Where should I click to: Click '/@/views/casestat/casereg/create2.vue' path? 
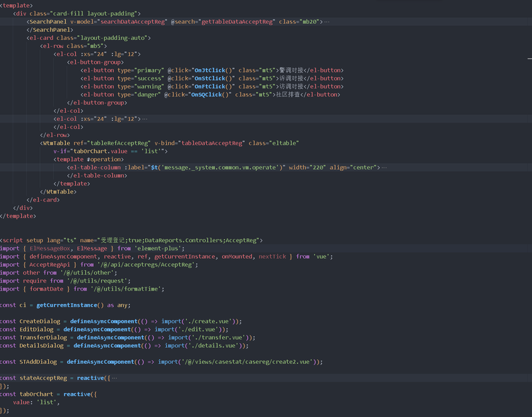(x=247, y=362)
